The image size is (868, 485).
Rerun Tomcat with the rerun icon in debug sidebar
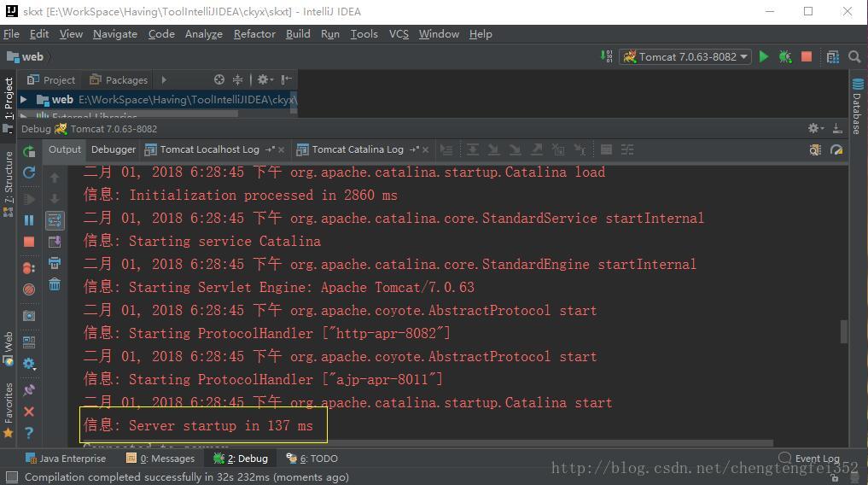coord(29,151)
